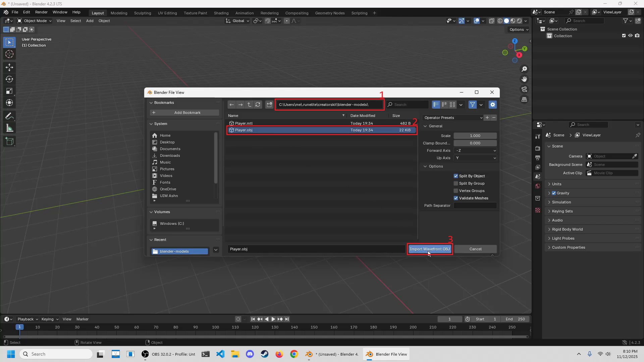Expand the Rigid Body World panel
This screenshot has width=644, height=362.
point(567,229)
